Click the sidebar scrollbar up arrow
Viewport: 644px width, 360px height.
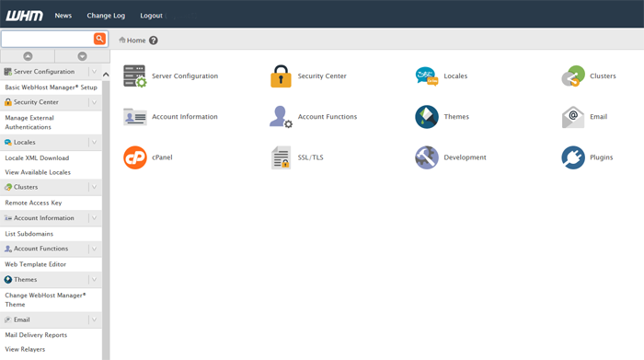[x=106, y=75]
